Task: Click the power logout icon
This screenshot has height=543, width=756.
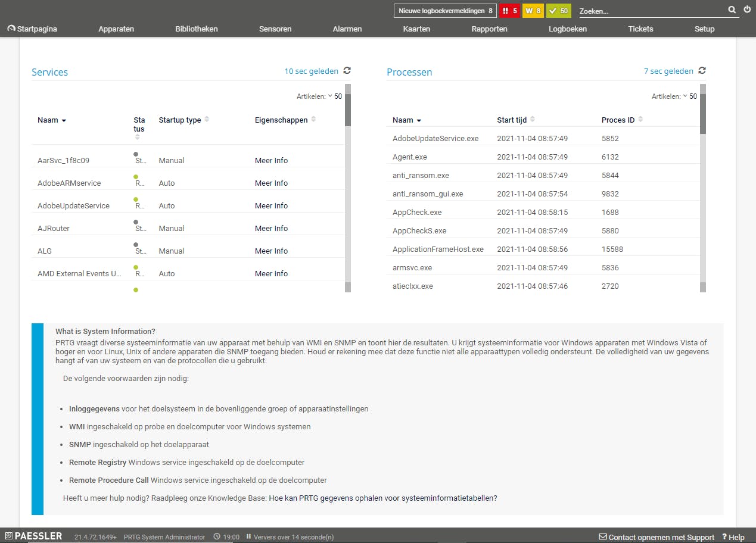Action: tap(747, 10)
